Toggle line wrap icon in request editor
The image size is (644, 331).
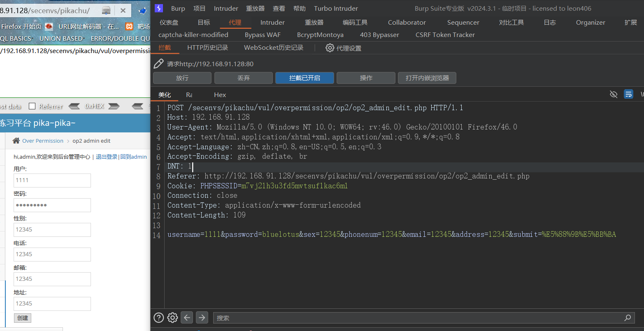[628, 95]
